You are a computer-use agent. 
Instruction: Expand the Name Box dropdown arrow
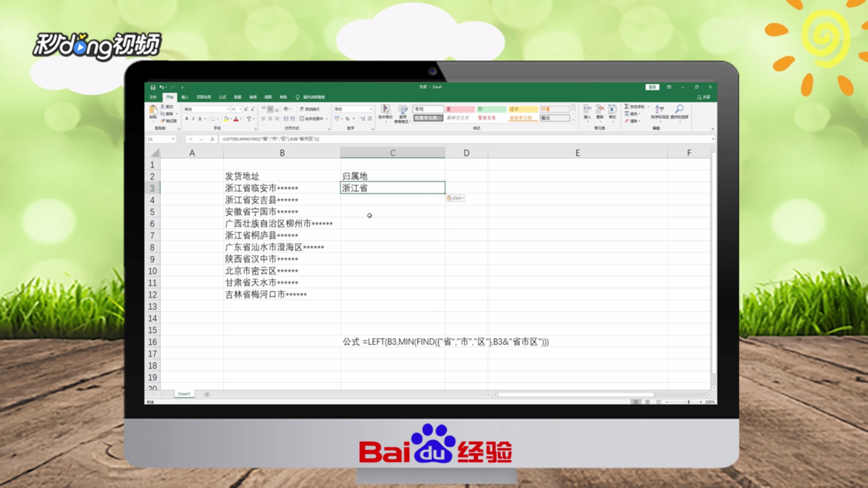click(x=173, y=139)
